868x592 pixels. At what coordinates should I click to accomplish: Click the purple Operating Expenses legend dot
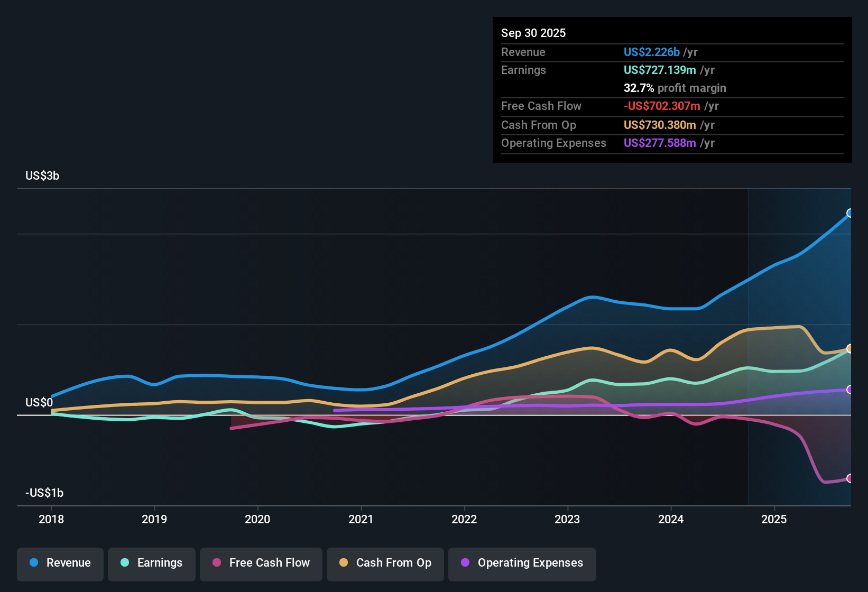click(x=465, y=563)
